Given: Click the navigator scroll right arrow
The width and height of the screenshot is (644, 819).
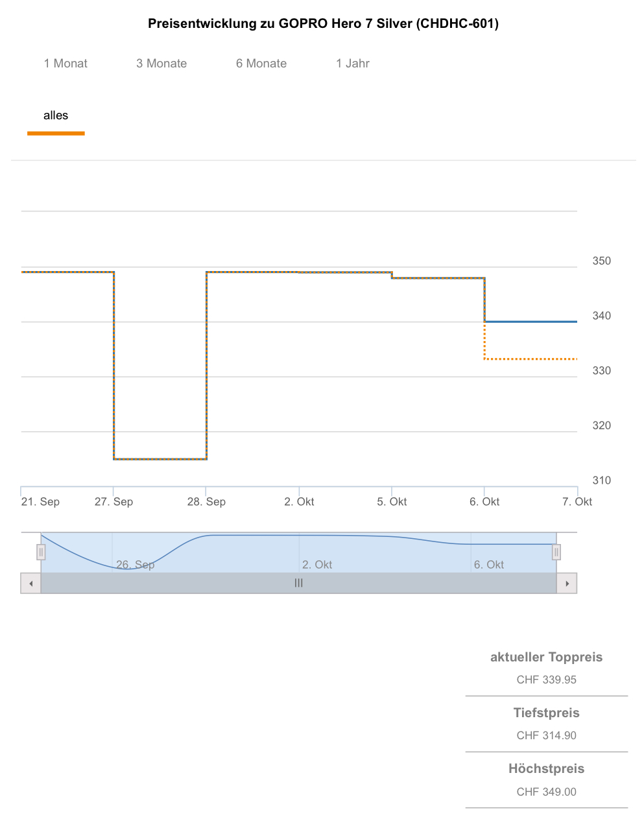Looking at the screenshot, I should coord(567,583).
